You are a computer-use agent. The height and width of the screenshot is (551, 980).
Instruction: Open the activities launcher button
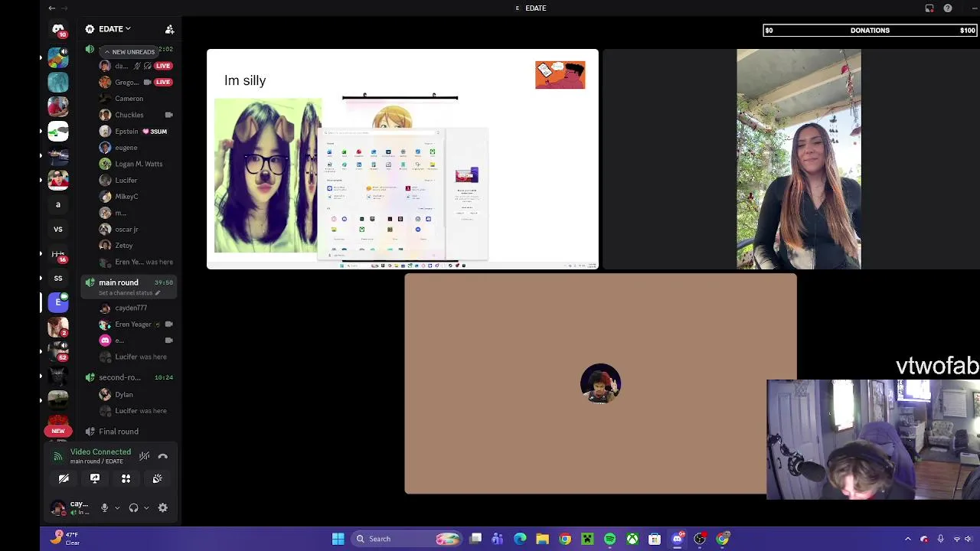(x=126, y=478)
